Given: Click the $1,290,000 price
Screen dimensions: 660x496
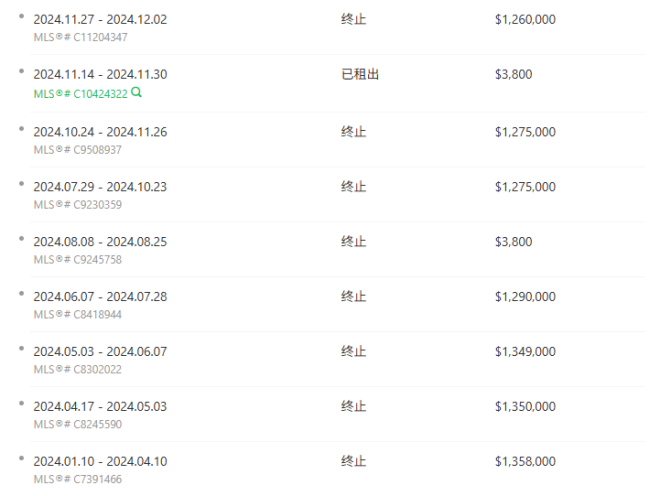Looking at the screenshot, I should coord(525,297).
